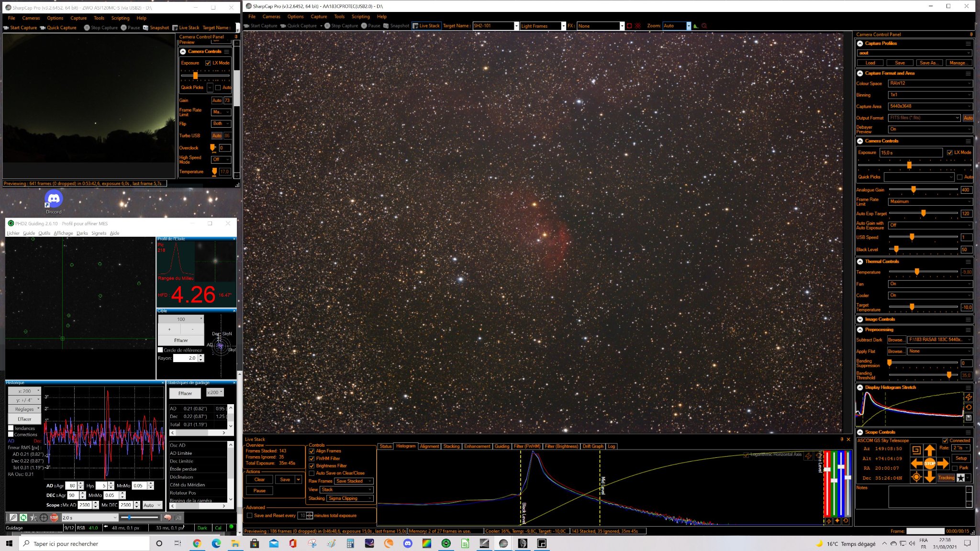Click the histogram icon beside Zoom in the toolbar
This screenshot has height=551, width=980.
click(x=696, y=26)
